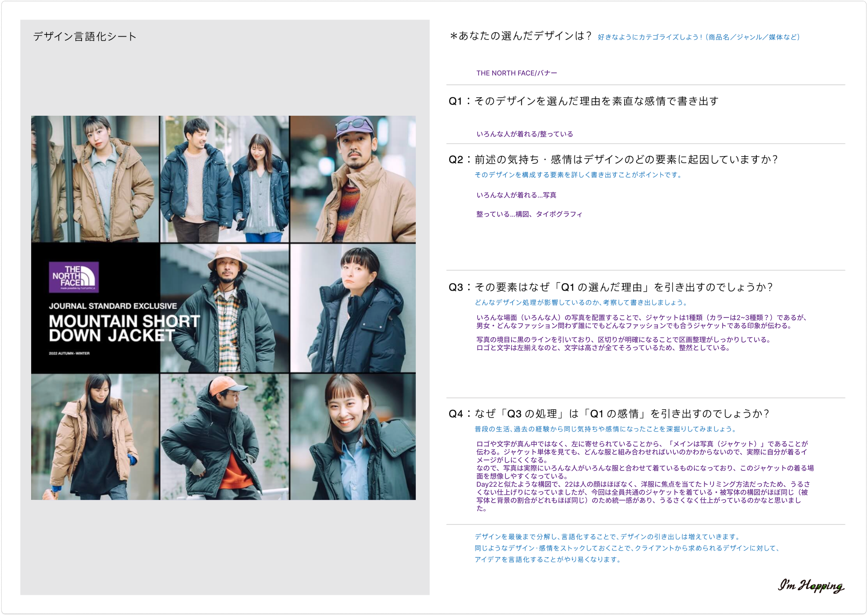
Task: Select photo of man in orange cap
Action: tap(224, 437)
